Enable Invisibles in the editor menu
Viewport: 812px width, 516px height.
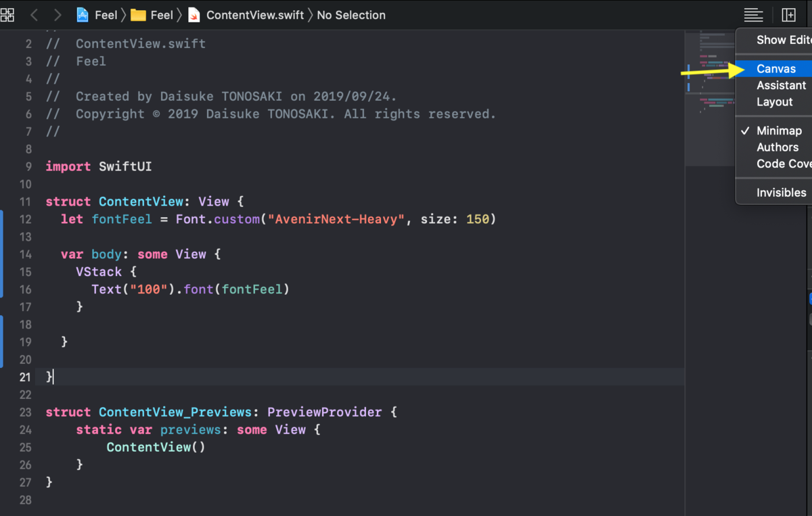coord(774,193)
